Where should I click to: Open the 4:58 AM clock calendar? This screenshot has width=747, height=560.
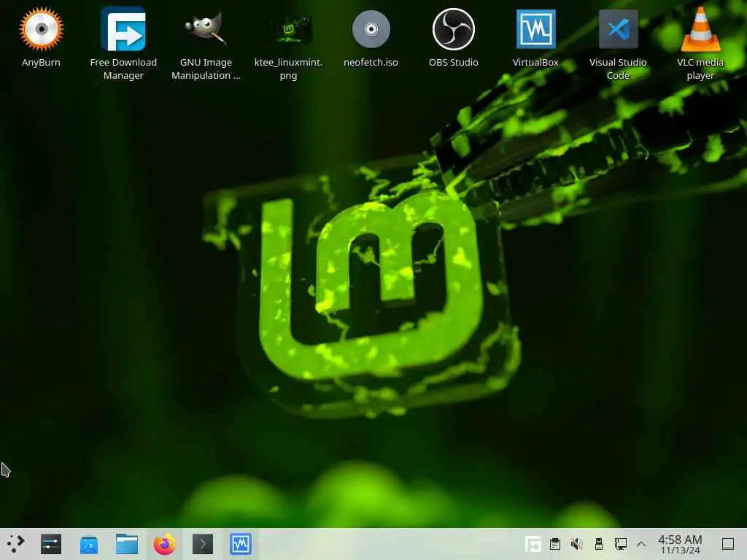click(680, 544)
